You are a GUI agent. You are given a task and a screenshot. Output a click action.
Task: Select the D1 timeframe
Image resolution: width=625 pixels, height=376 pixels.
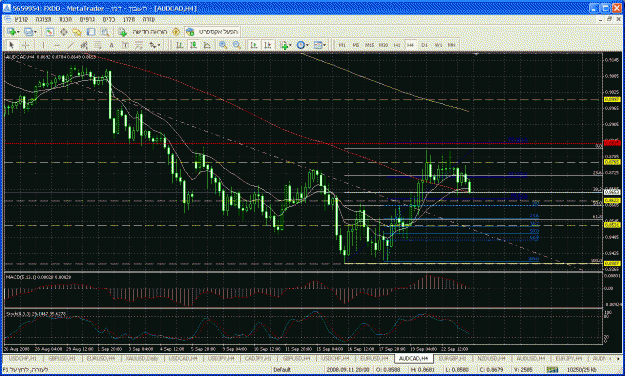pyautogui.click(x=425, y=45)
